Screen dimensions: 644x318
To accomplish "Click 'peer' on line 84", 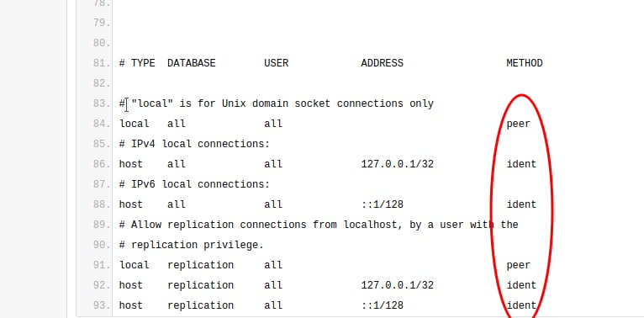I will tap(519, 124).
